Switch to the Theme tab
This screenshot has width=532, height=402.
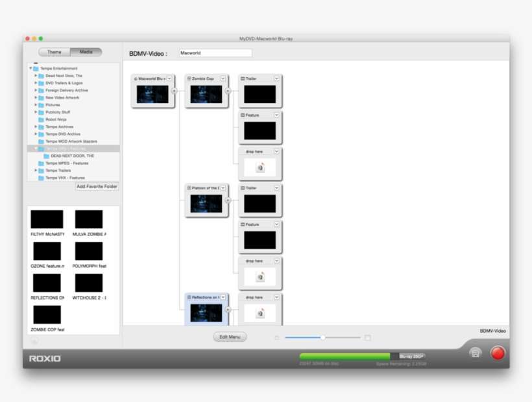coord(54,51)
